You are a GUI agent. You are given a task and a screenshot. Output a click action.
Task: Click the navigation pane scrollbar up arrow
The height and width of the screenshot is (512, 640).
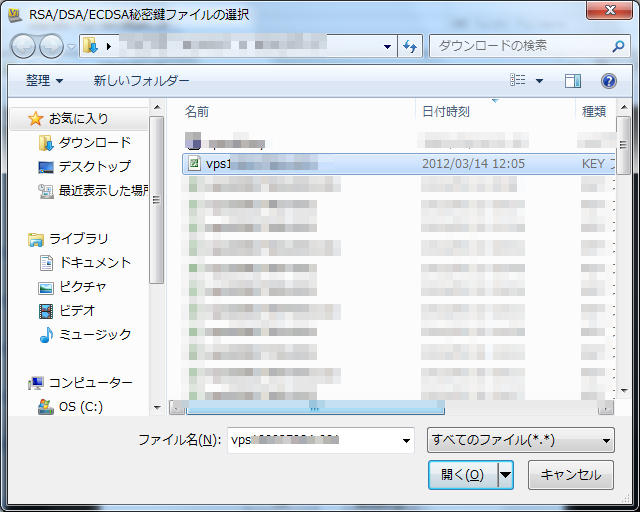click(157, 107)
